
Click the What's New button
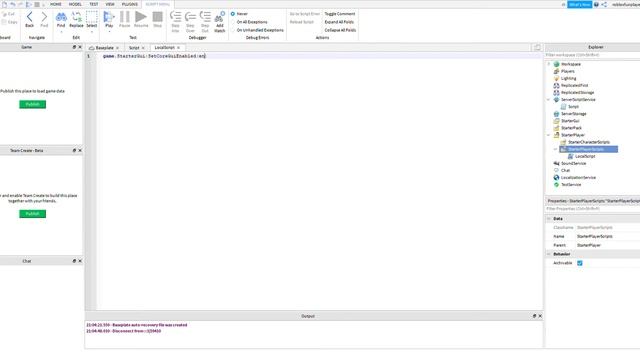580,4
